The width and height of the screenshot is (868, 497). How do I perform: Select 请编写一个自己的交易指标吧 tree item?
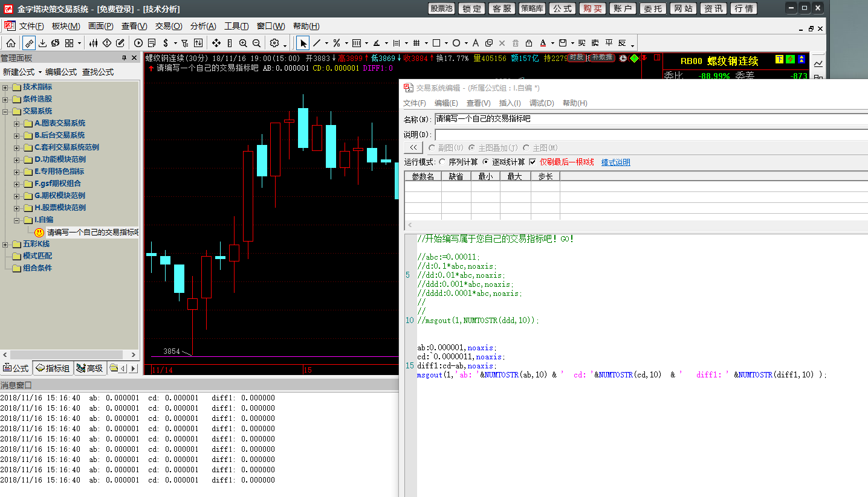[x=92, y=232]
